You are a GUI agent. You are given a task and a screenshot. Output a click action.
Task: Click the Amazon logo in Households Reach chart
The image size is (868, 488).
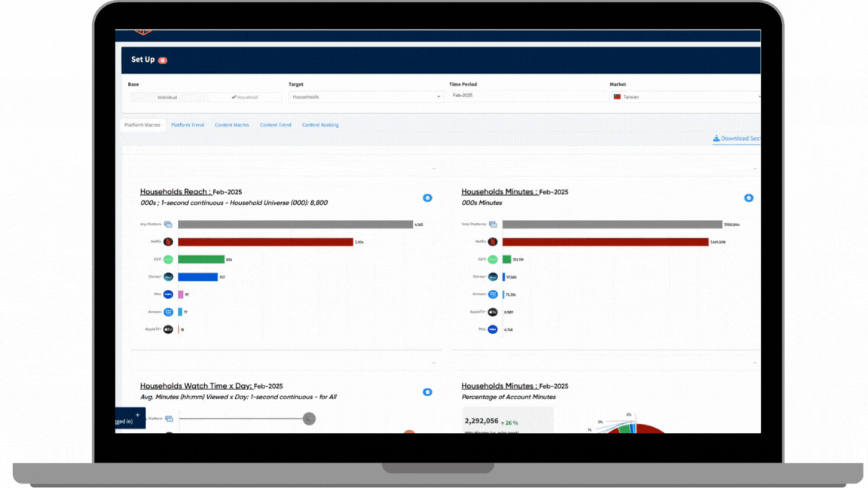(x=168, y=312)
